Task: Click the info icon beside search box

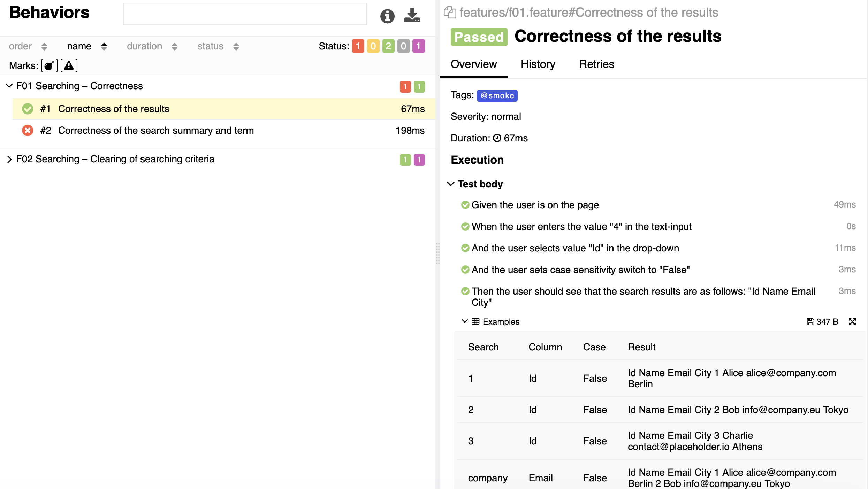Action: pyautogui.click(x=387, y=16)
